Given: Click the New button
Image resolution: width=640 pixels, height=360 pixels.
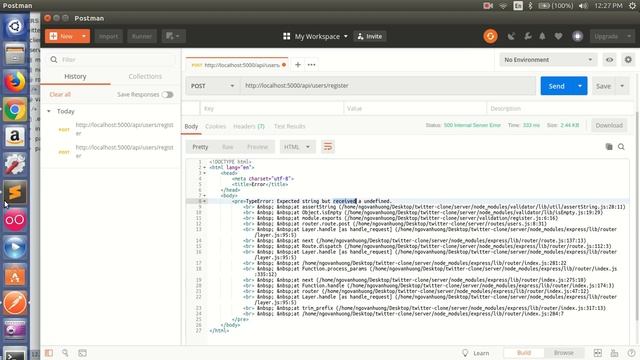Looking at the screenshot, I should click(62, 36).
